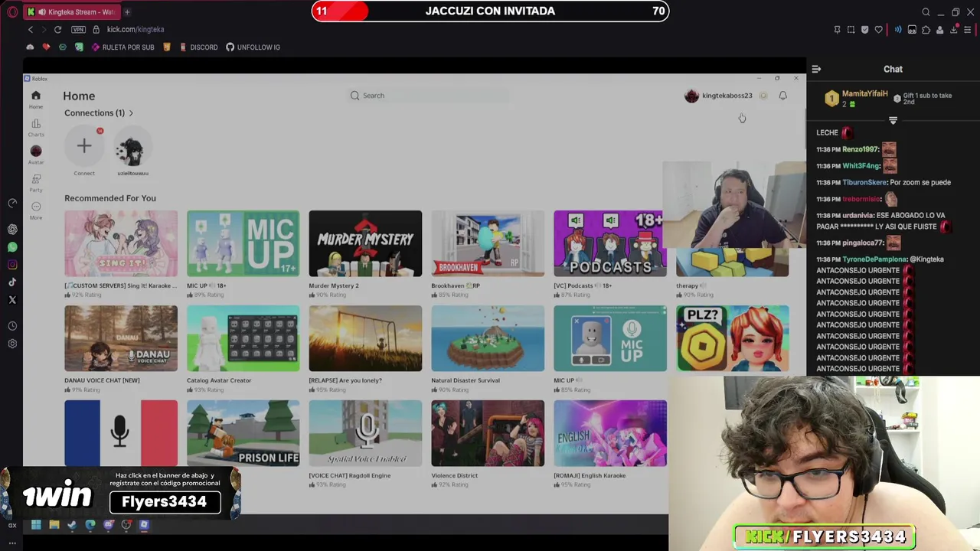
Task: Open the UNFOLLOW IG bookmark
Action: 253,47
